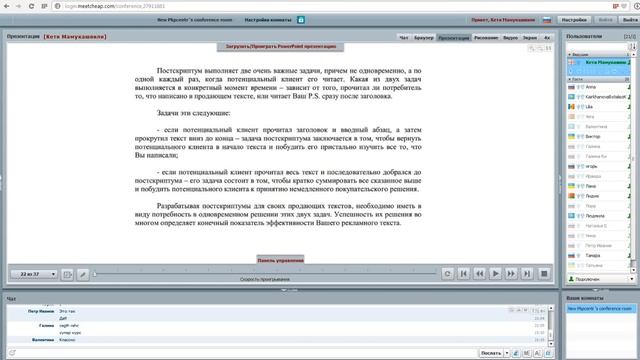Click chat scrollbar down arrow
Viewport: 640px width, 360px height.
click(x=551, y=344)
